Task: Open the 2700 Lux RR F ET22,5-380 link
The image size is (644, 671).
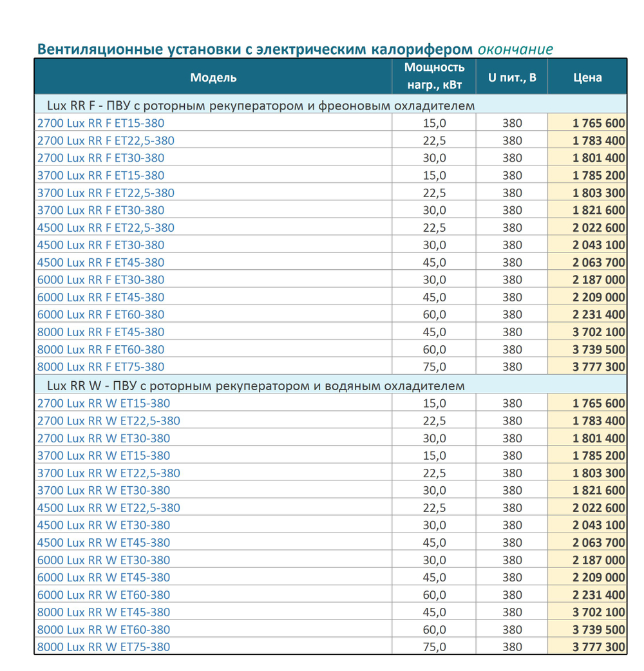Action: [x=106, y=141]
